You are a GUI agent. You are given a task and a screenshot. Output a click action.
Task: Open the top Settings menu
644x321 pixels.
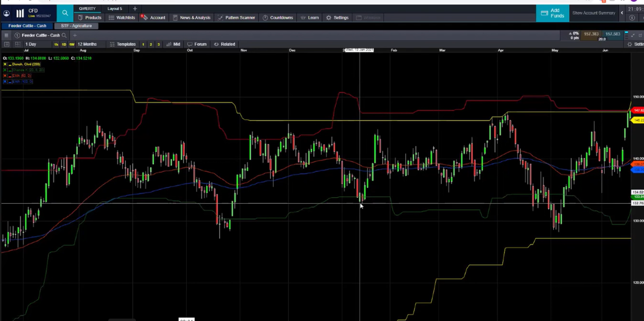coord(337,17)
